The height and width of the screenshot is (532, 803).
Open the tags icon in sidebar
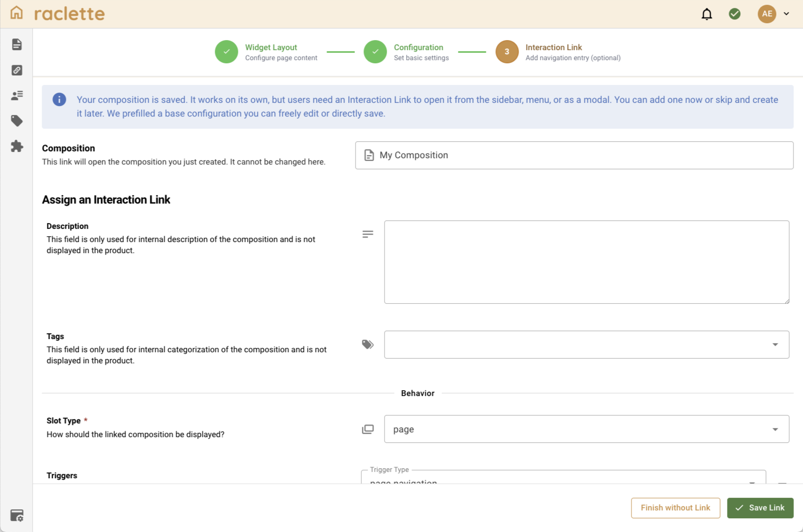point(17,121)
